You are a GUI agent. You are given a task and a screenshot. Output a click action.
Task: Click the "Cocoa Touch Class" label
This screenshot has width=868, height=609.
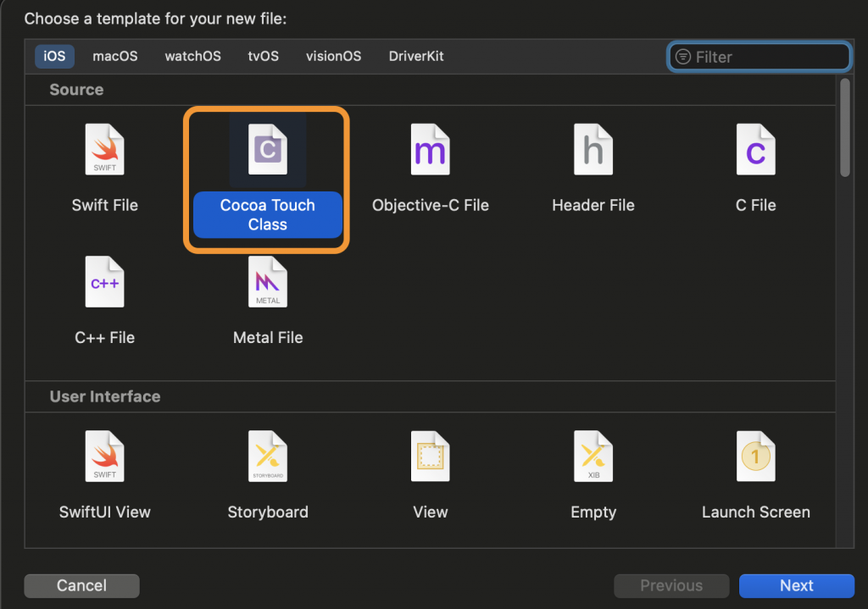(x=267, y=214)
